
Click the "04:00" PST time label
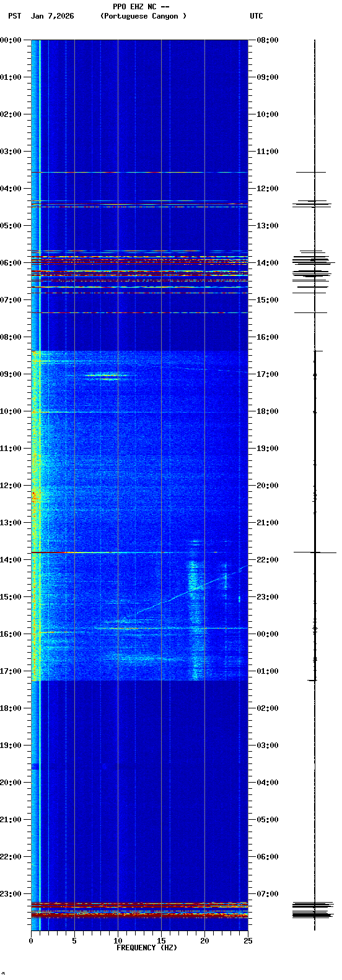(11, 189)
